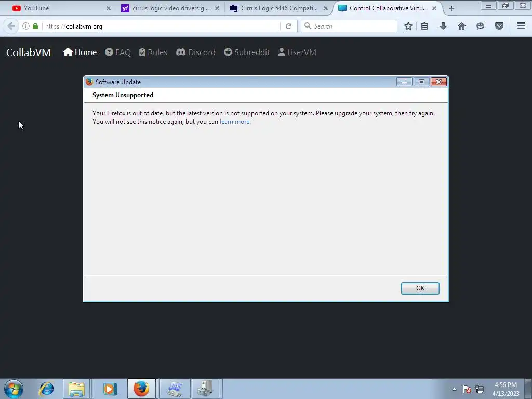Open the 'learn more' link
The width and height of the screenshot is (532, 399).
(x=235, y=122)
